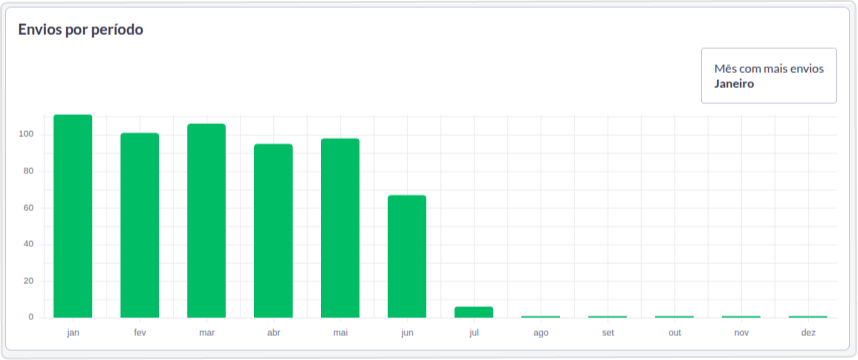This screenshot has height=360, width=858.
Task: Click the 'nov' axis label
Action: click(x=741, y=333)
